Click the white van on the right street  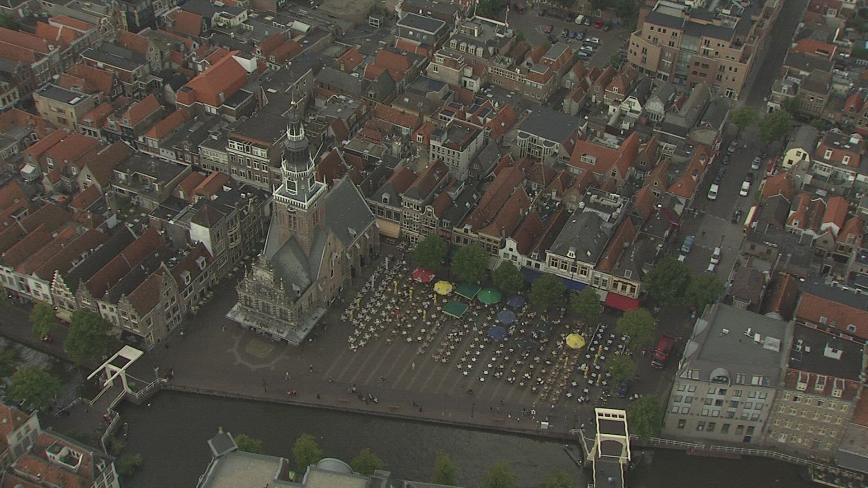click(713, 191)
